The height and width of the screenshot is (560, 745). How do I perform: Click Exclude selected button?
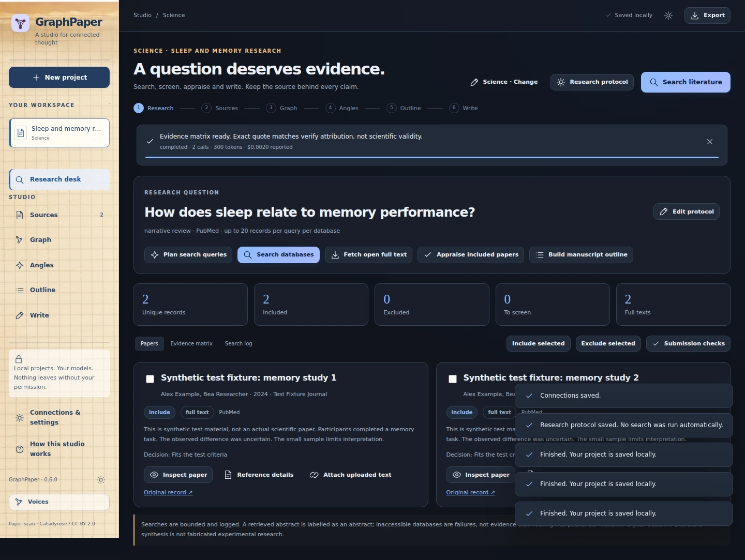pos(608,344)
